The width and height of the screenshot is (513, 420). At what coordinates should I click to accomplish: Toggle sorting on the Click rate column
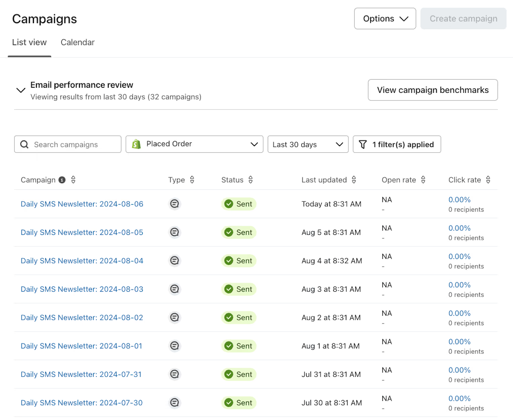pos(488,180)
